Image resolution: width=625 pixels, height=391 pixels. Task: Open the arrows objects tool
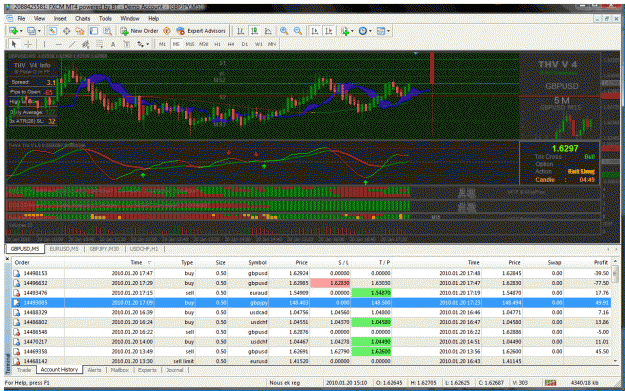click(140, 44)
